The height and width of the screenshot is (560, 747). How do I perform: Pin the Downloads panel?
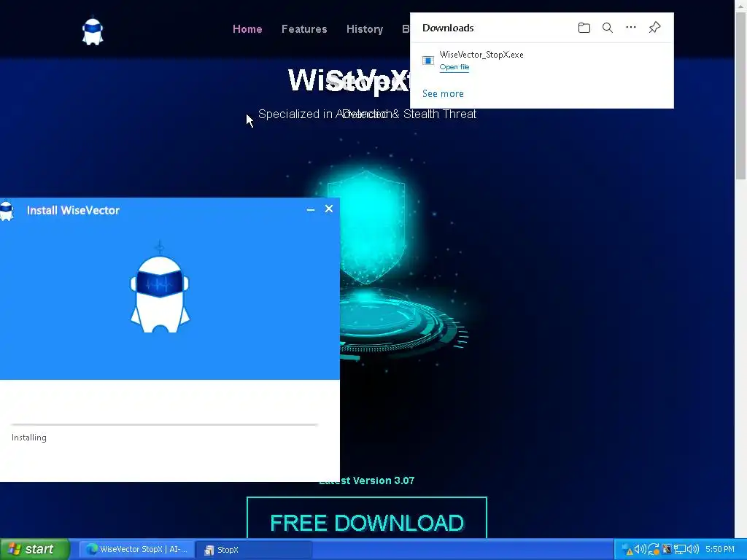point(654,27)
